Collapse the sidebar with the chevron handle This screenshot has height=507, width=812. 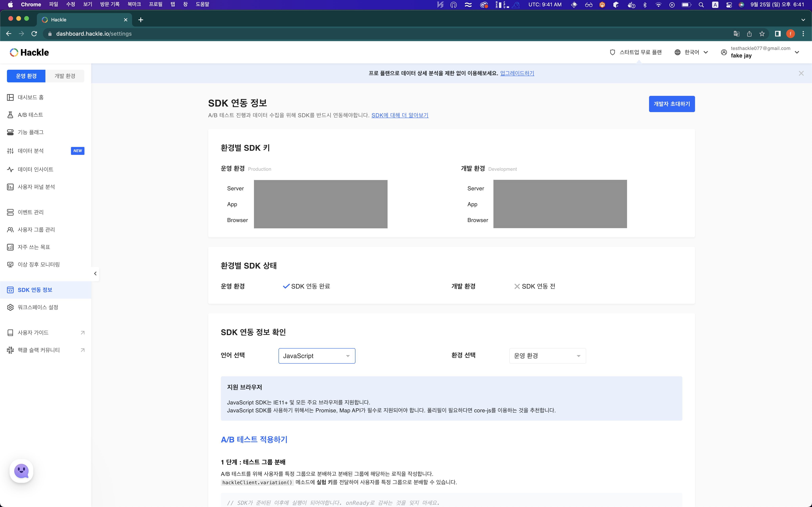pos(95,274)
